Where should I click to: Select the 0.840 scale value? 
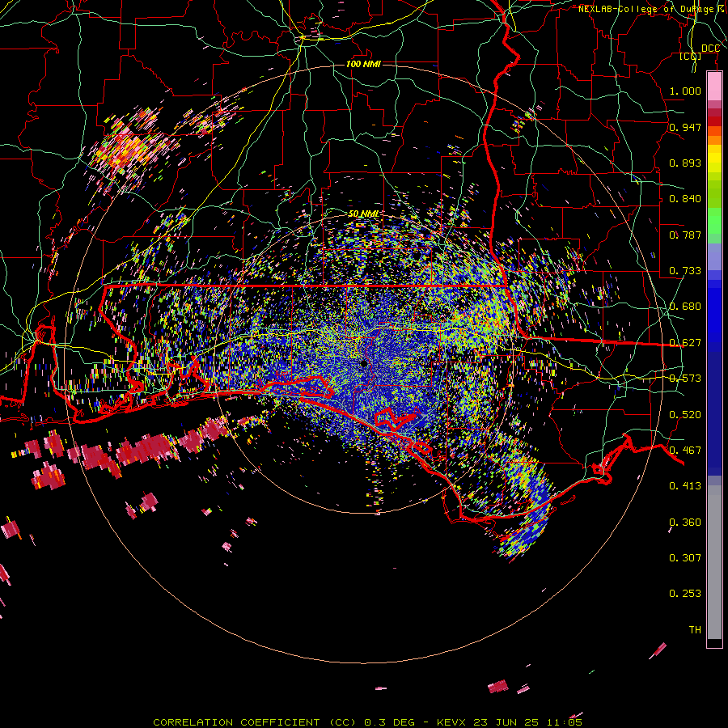click(685, 199)
